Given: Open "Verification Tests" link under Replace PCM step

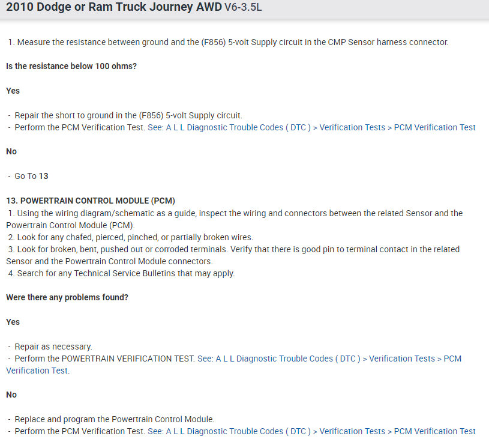Looking at the screenshot, I should 352,431.
